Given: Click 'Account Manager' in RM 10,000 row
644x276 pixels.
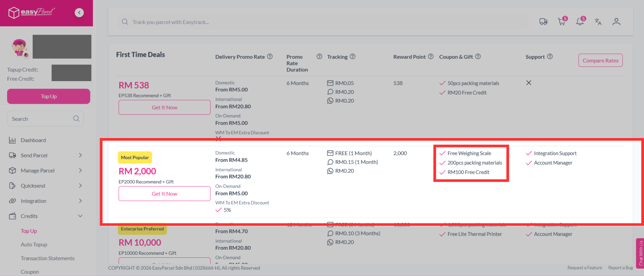Looking at the screenshot, I should pyautogui.click(x=553, y=234).
